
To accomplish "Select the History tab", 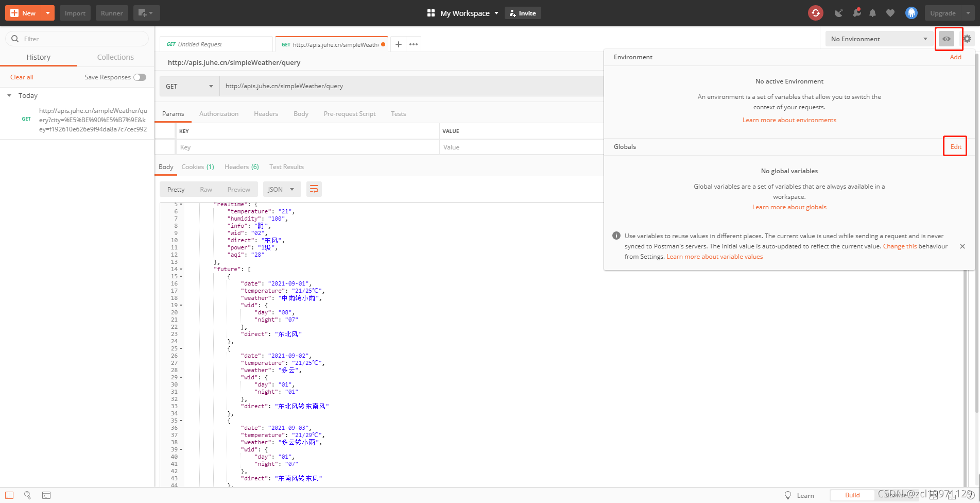I will 39,57.
